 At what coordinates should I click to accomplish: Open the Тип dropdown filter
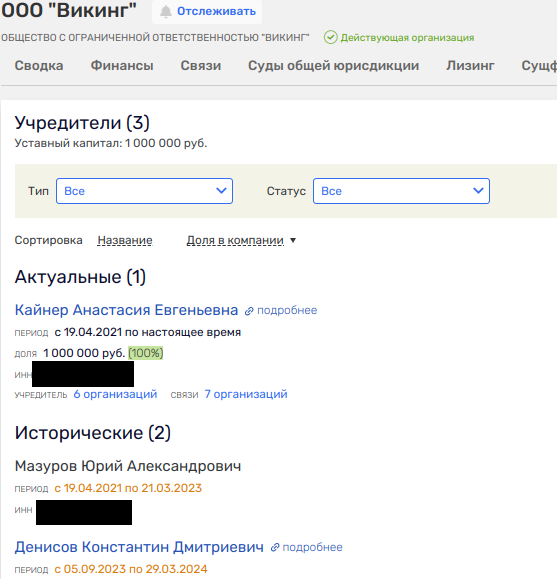click(x=144, y=191)
